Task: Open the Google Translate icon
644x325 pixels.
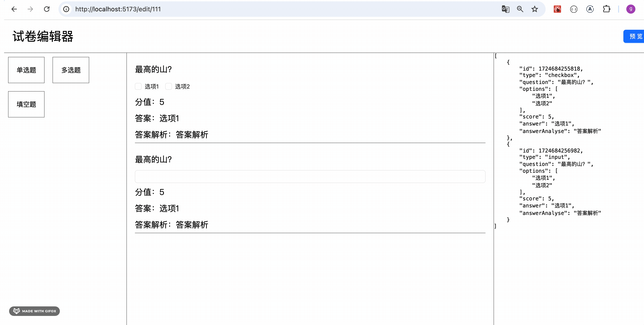Action: click(x=505, y=9)
